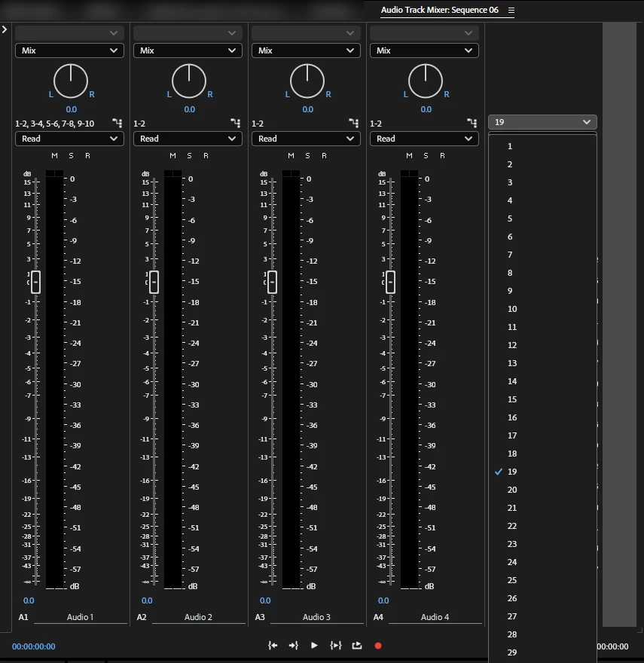Open Mix output dropdown for Audio 1

[70, 50]
